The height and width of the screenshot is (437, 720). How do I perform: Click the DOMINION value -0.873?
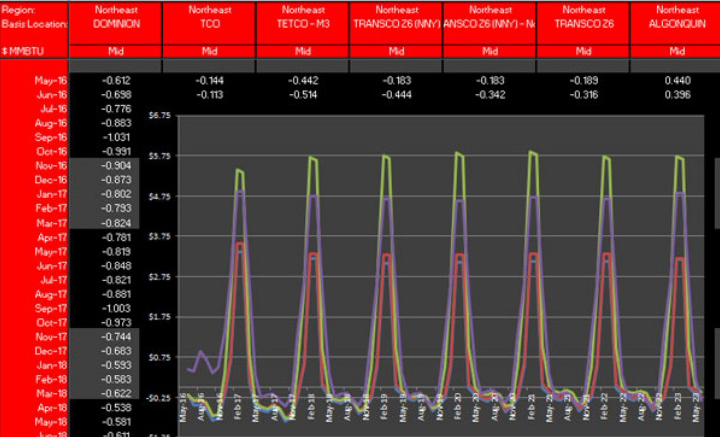(116, 180)
